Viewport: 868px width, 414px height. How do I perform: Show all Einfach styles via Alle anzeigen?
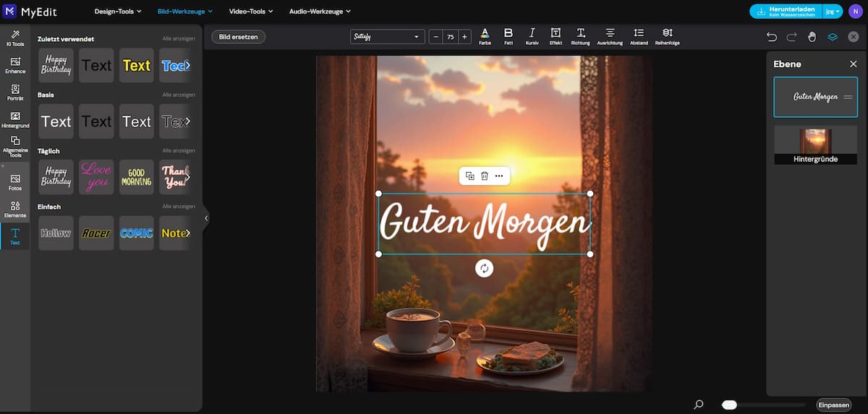pos(179,207)
